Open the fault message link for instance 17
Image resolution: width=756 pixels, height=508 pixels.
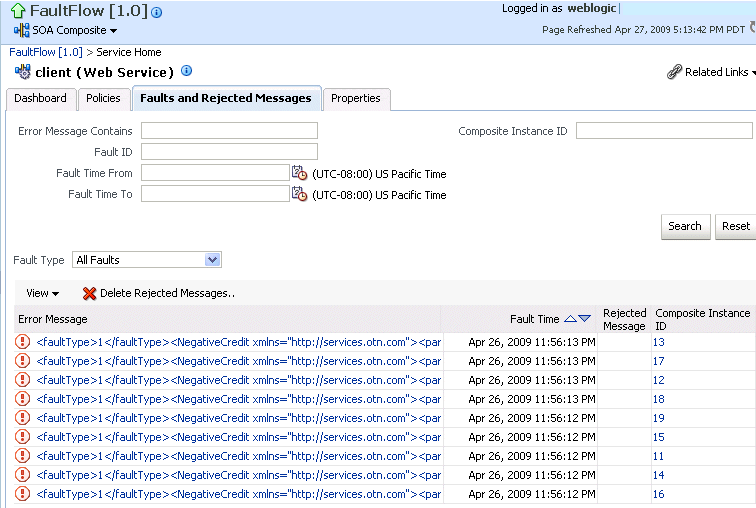(x=239, y=361)
